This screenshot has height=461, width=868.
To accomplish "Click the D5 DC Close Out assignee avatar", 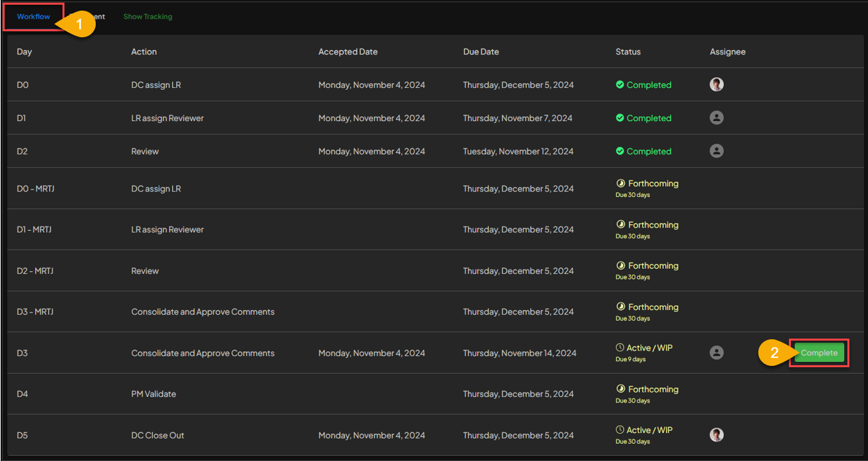I will (x=716, y=435).
